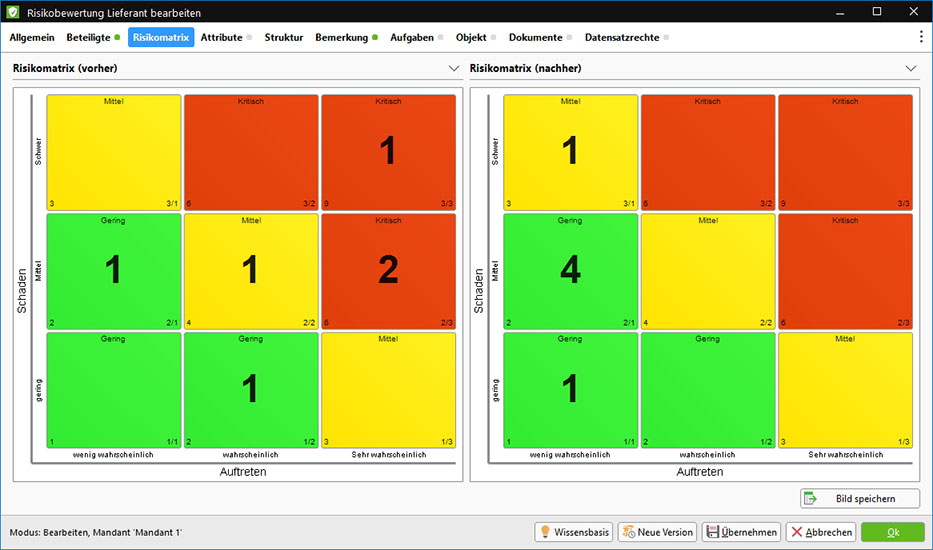Open the Datensatzrechte tab
This screenshot has height=550, width=933.
pyautogui.click(x=621, y=37)
